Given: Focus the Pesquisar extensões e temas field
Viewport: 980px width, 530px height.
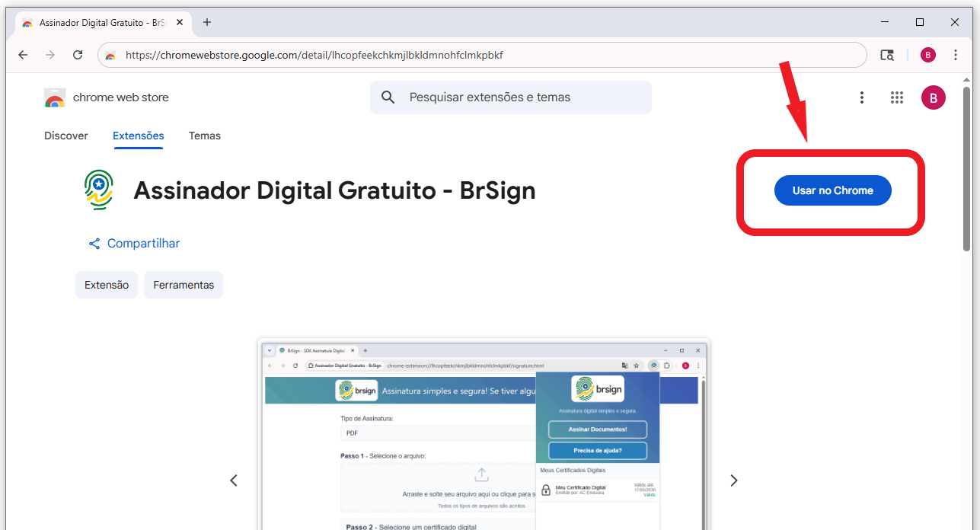Looking at the screenshot, I should [510, 97].
